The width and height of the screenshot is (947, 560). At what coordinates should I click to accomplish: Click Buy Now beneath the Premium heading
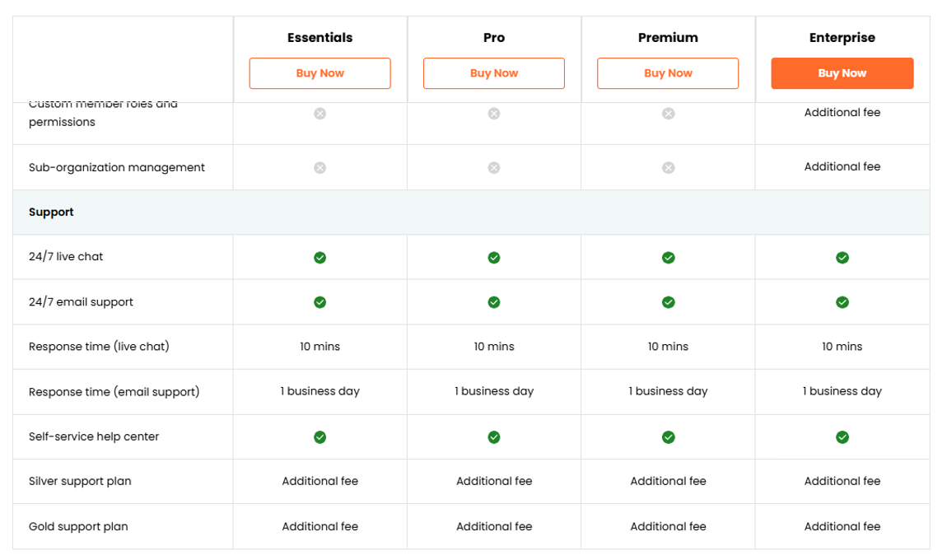click(x=668, y=73)
